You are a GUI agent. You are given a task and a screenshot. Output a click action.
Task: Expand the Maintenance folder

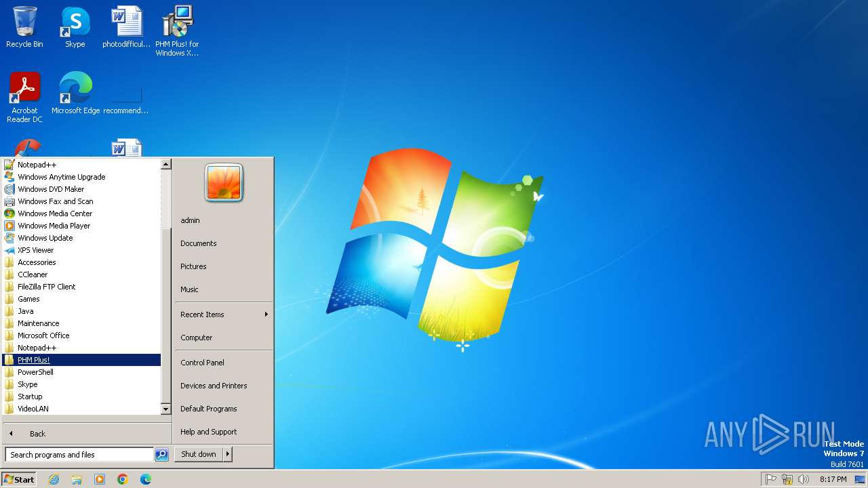81,323
